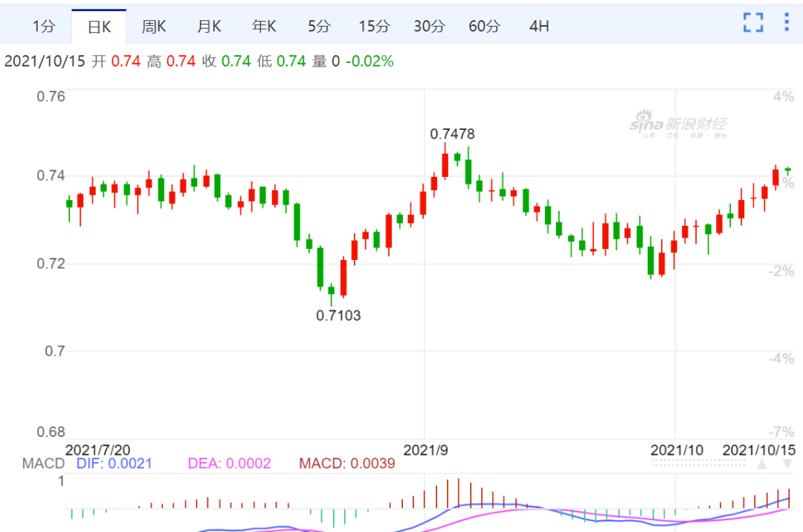Click the 0.7478 high price label
Screen dimensions: 803x532
452,134
